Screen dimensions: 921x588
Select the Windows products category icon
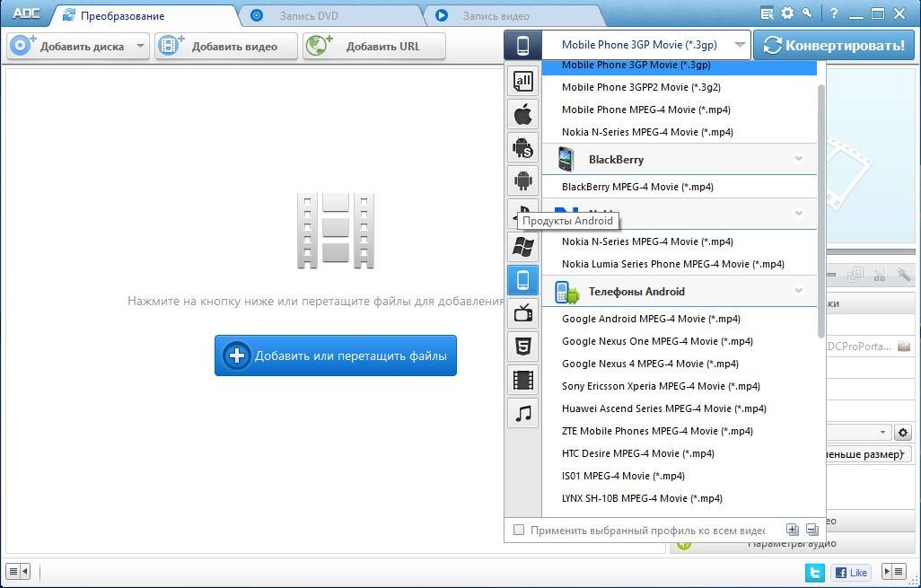(x=522, y=247)
